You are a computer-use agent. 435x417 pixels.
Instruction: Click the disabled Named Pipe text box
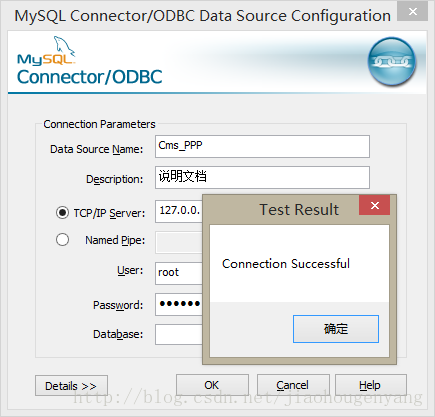179,242
